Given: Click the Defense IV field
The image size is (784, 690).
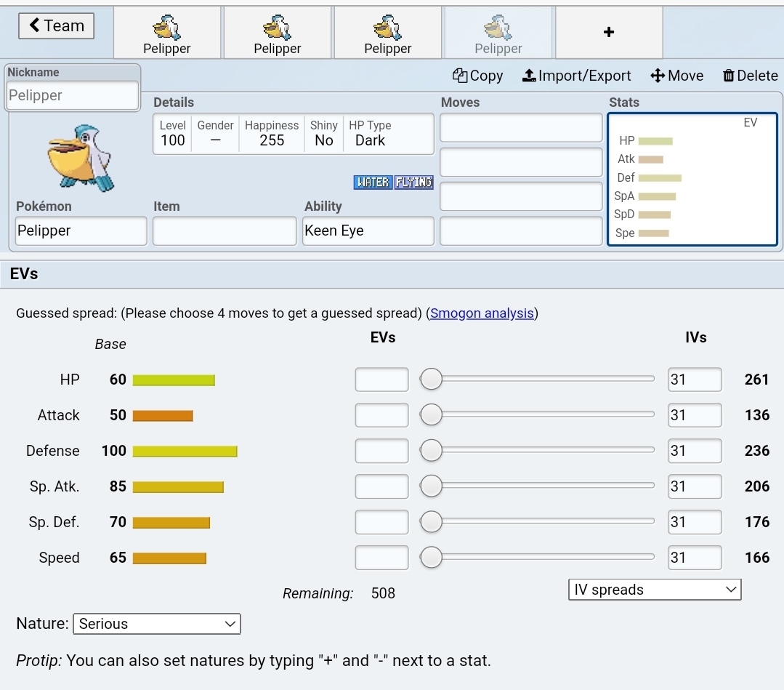Looking at the screenshot, I should (x=695, y=451).
